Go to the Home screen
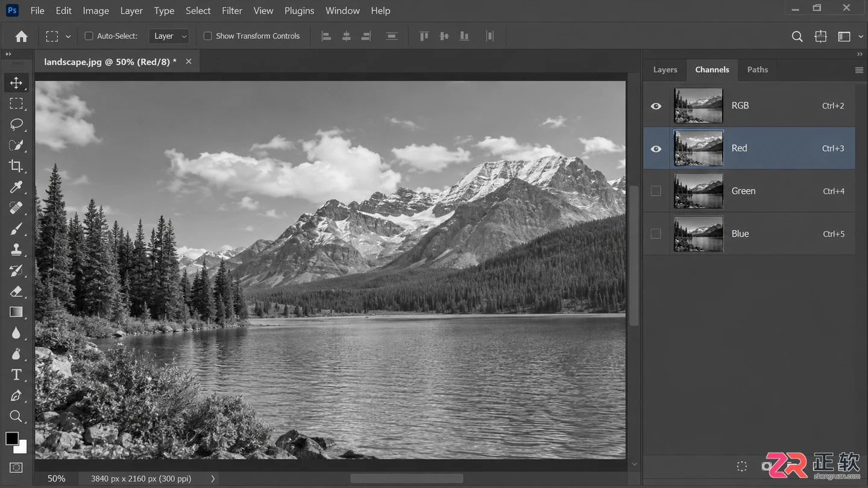 point(22,37)
